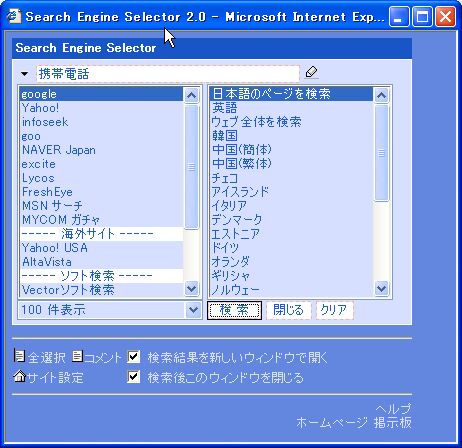The width and height of the screenshot is (462, 448).
Task: Open the ヘルプ link
Action: 393,409
